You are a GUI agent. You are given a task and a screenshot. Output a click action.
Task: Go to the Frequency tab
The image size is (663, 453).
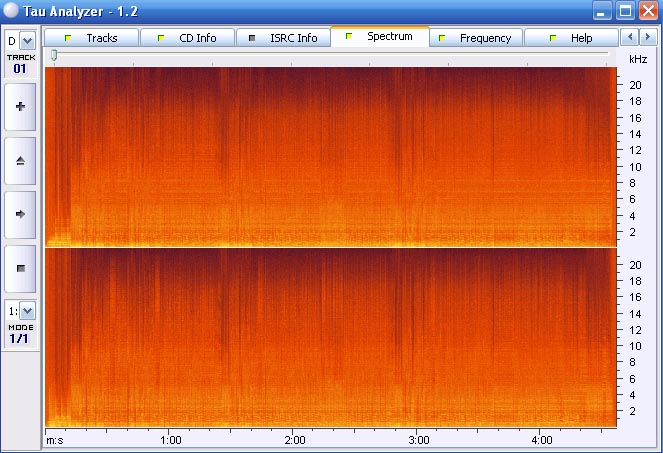(x=476, y=38)
